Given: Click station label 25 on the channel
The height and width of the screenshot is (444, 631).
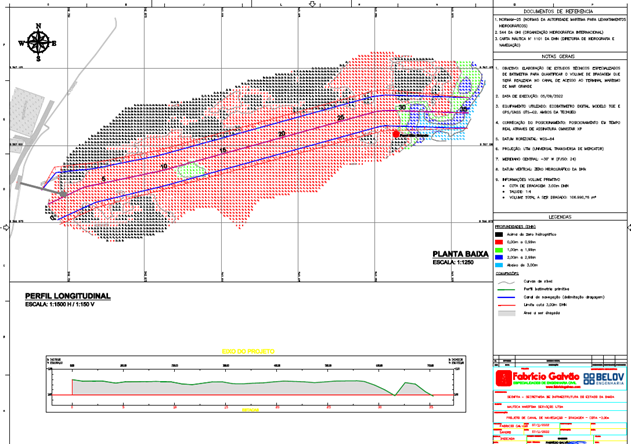Looking at the screenshot, I should [340, 118].
